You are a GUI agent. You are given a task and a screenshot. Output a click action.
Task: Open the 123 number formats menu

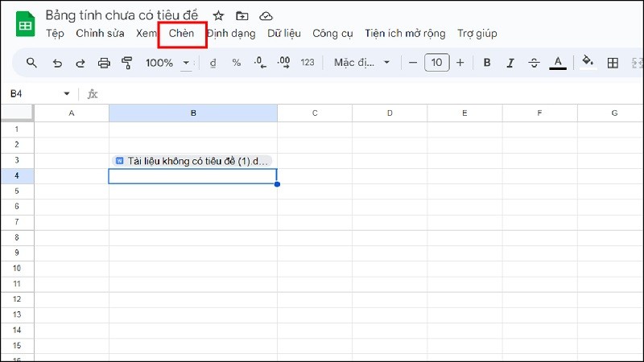pos(308,63)
